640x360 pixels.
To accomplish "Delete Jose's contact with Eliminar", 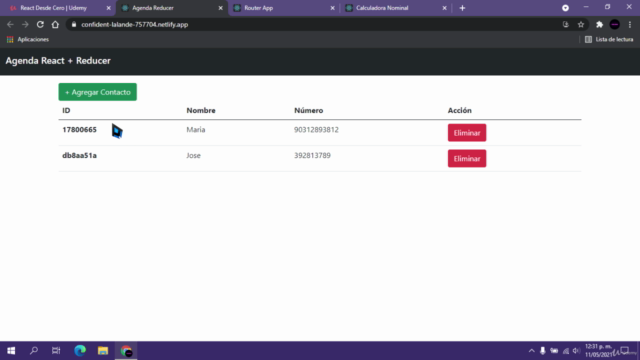I will point(467,158).
